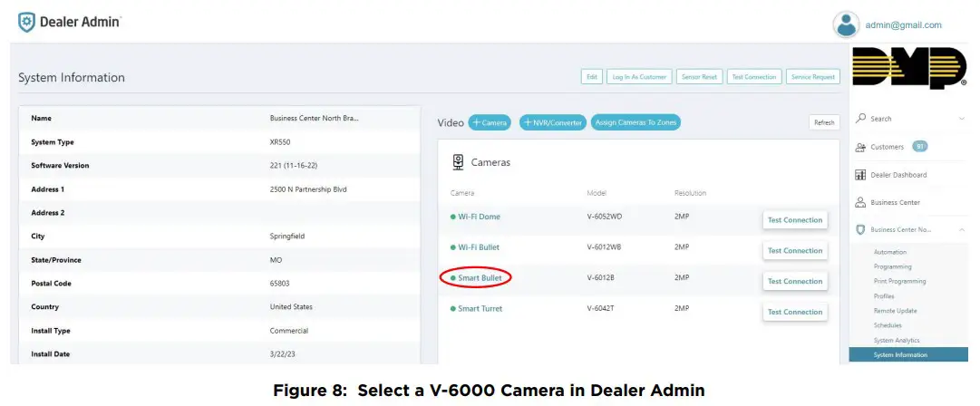Add a camera with +Camera button
Image resolution: width=980 pixels, height=406 pixels.
(x=490, y=122)
